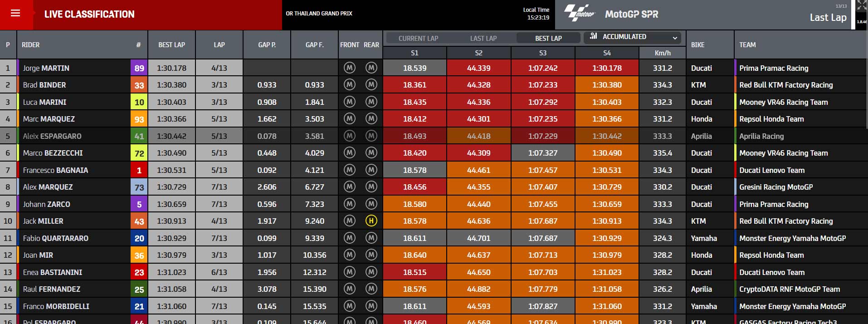Image resolution: width=868 pixels, height=324 pixels.
Task: Sort by the BEST LAP column header
Action: [171, 44]
